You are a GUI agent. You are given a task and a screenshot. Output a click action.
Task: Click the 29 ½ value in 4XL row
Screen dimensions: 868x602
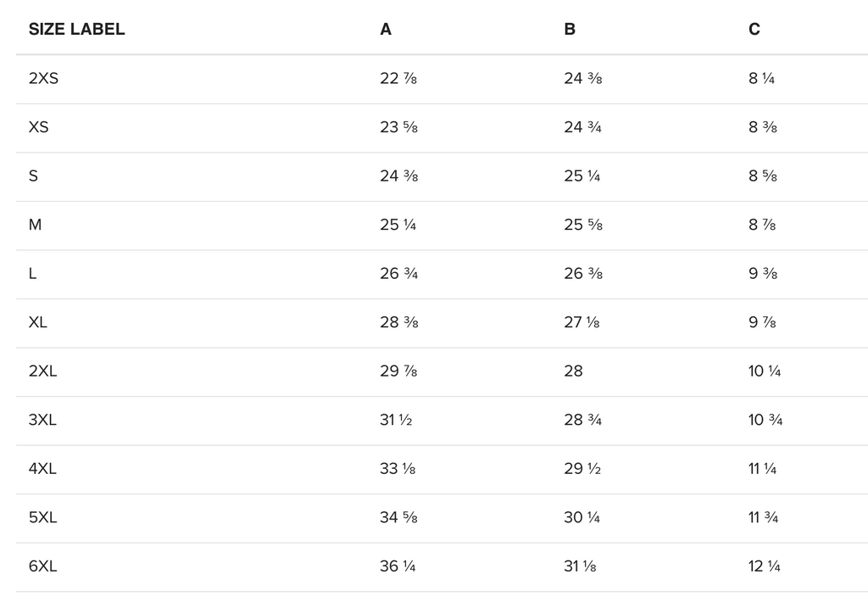point(582,468)
